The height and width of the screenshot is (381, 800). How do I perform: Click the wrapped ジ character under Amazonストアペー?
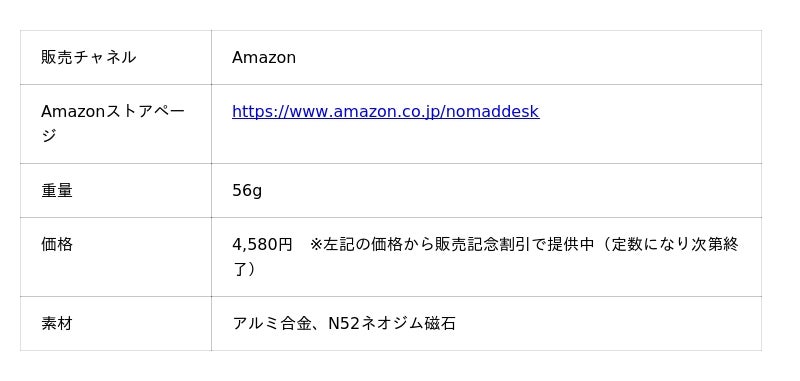tap(49, 136)
